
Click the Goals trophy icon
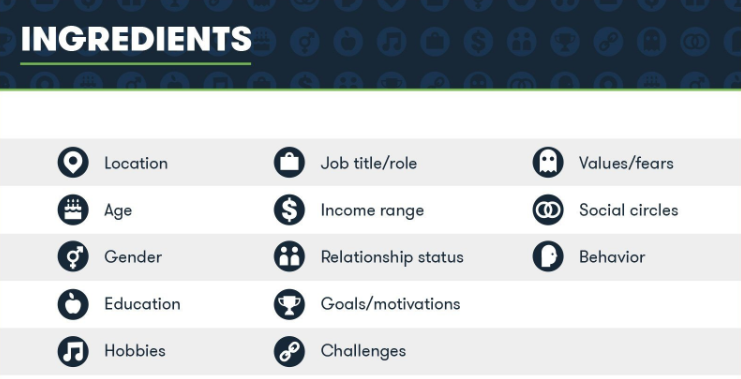(289, 304)
